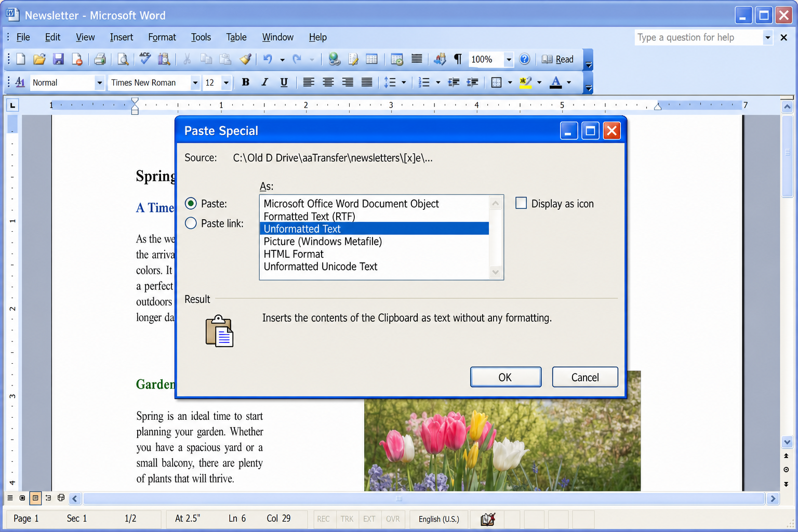Apply Bold formatting
Image resolution: width=798 pixels, height=532 pixels.
click(x=246, y=82)
